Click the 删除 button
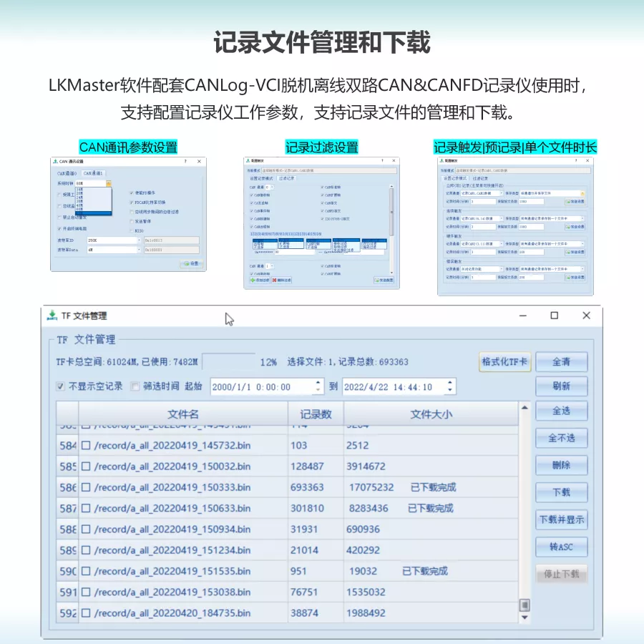This screenshot has height=644, width=644. point(562,465)
